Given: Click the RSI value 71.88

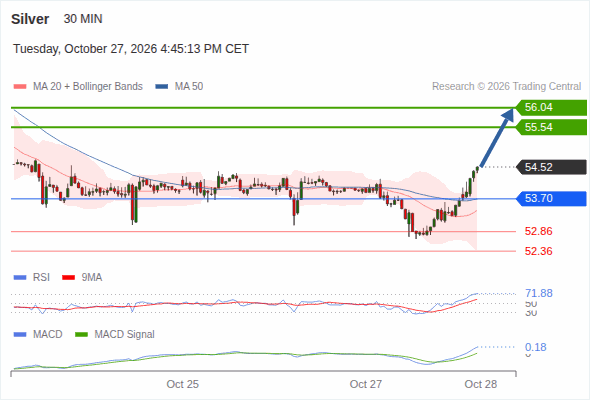Looking at the screenshot, I should (x=539, y=293).
